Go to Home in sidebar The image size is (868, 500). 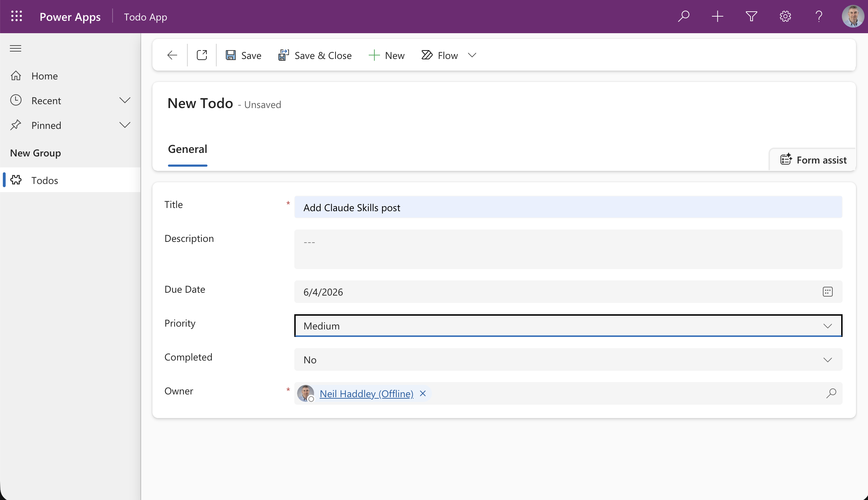click(71, 76)
